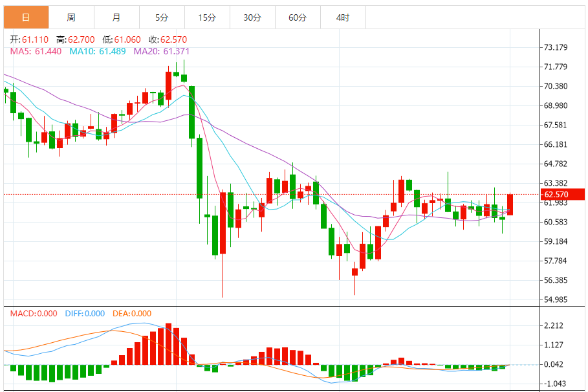Click the 56.385 price axis label
The image size is (588, 392).
556,280
